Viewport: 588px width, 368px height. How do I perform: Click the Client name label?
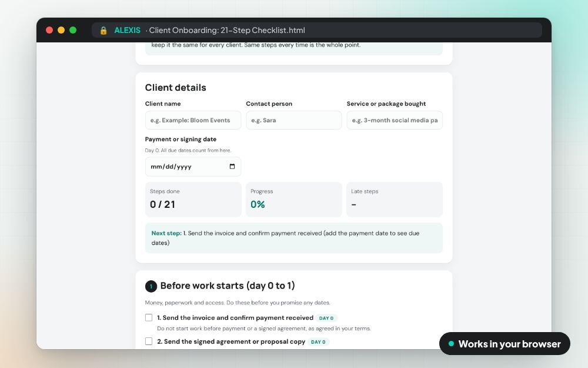(163, 104)
